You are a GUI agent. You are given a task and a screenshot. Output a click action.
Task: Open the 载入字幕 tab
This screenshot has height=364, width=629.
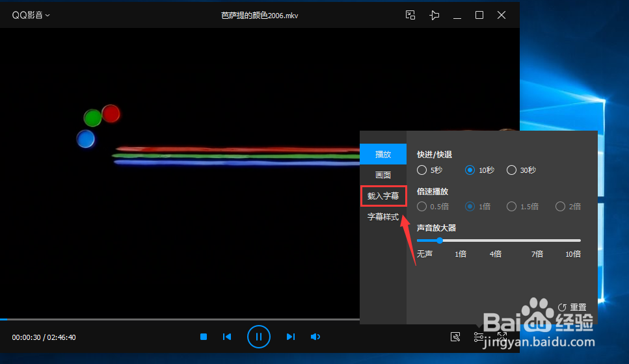coord(383,196)
